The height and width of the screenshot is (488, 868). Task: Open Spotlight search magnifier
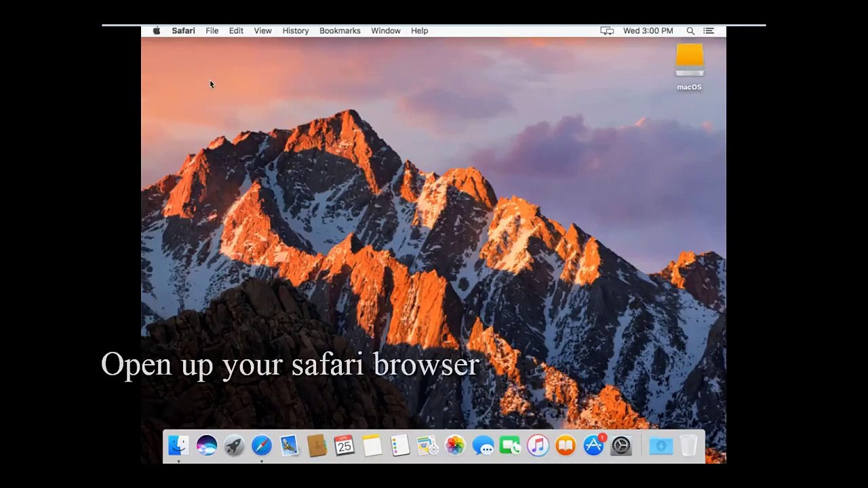(690, 30)
